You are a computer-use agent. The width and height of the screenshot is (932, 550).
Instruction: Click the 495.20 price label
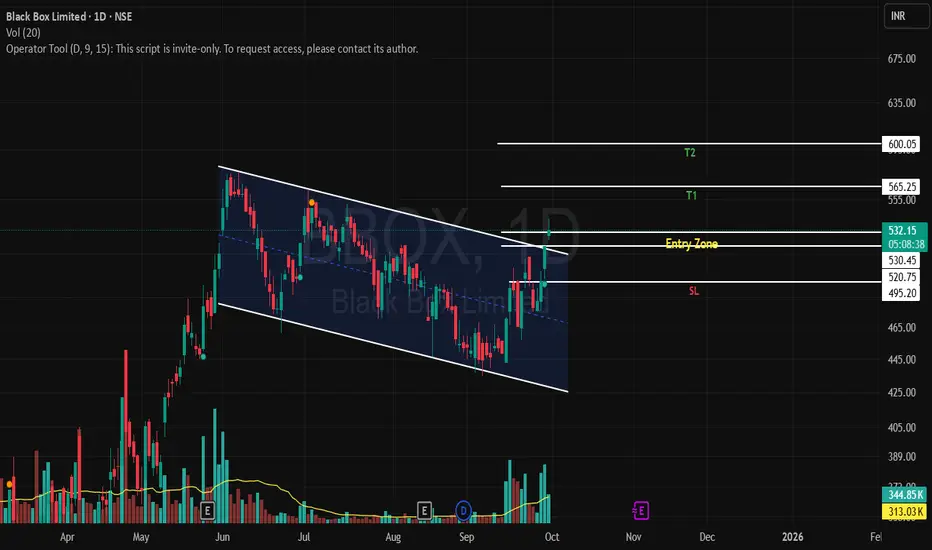pyautogui.click(x=901, y=293)
